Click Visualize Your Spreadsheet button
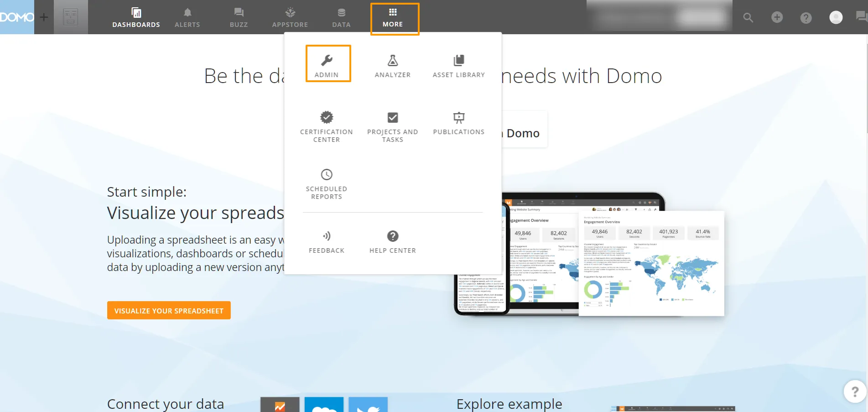Screen dimensions: 868x412 169,310
